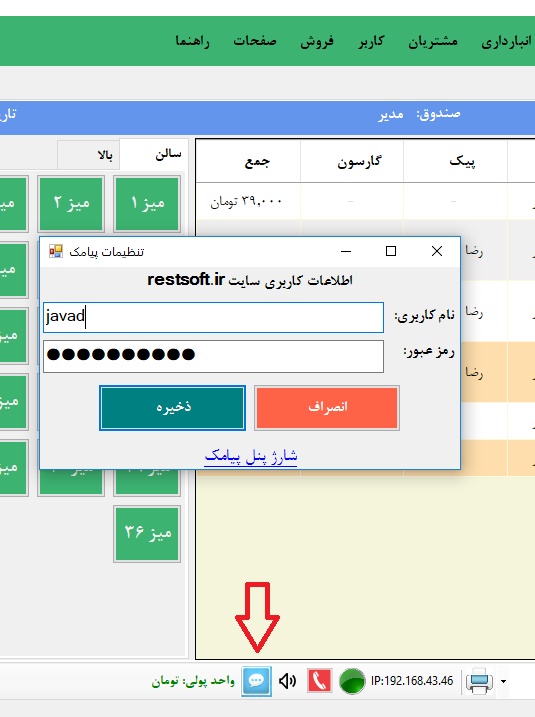Click the جمع column header
The width and height of the screenshot is (535, 717).
pyautogui.click(x=248, y=161)
